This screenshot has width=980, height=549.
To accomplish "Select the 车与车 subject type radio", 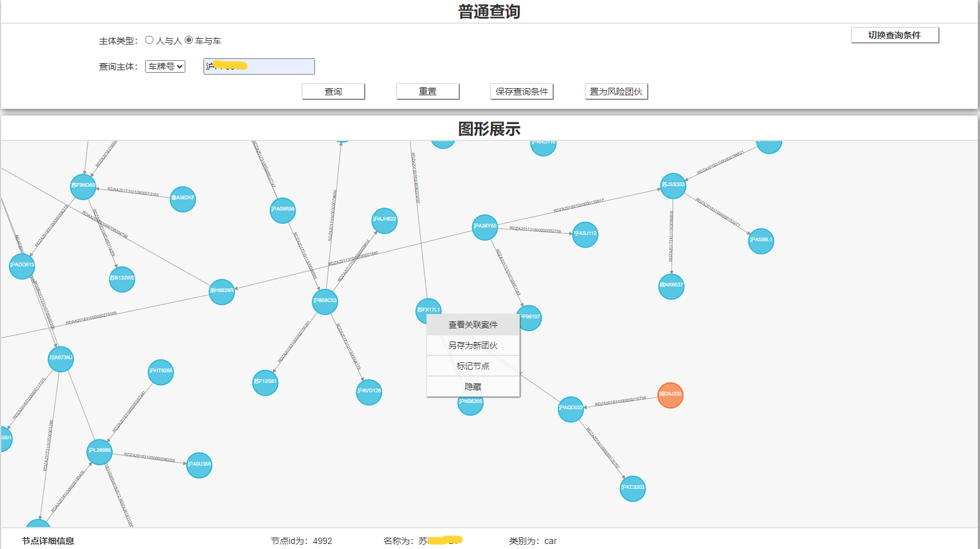I will click(x=188, y=40).
